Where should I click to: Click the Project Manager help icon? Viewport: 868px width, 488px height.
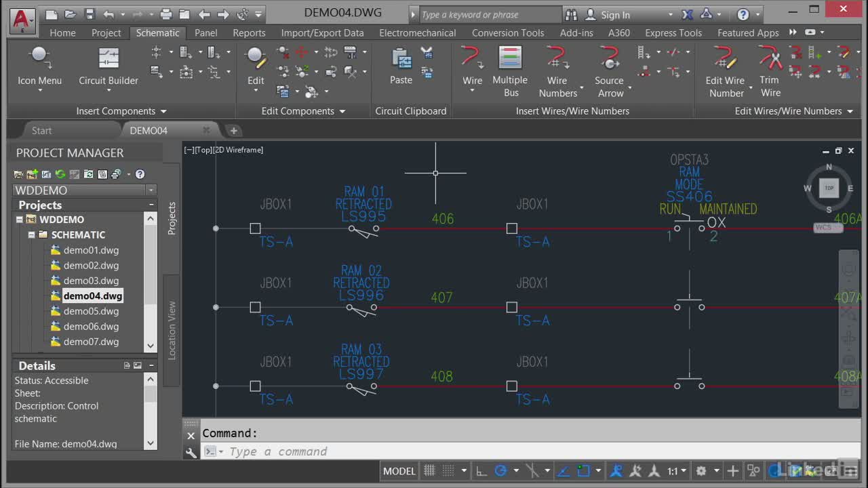[x=140, y=174]
